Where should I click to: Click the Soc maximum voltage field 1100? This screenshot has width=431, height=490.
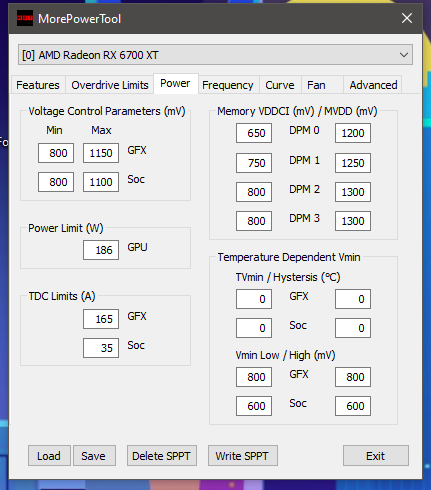coord(101,182)
